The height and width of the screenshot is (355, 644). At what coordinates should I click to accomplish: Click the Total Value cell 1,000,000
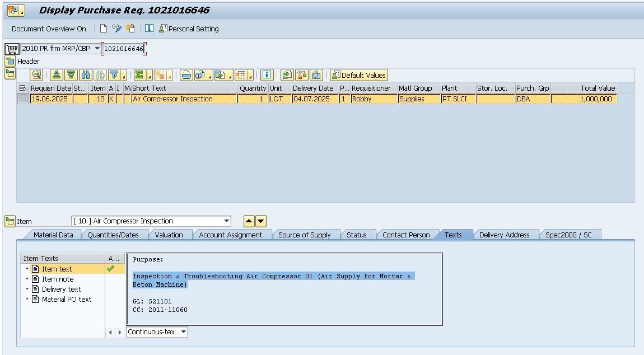(x=584, y=99)
